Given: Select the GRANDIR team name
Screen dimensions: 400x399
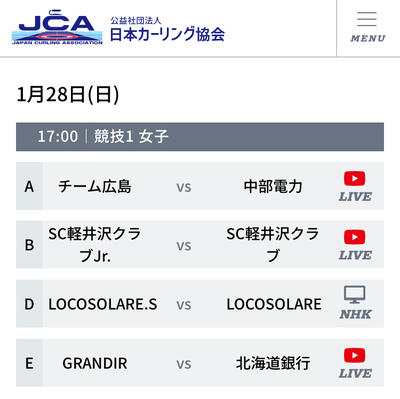Looking at the screenshot, I should click(x=95, y=363).
